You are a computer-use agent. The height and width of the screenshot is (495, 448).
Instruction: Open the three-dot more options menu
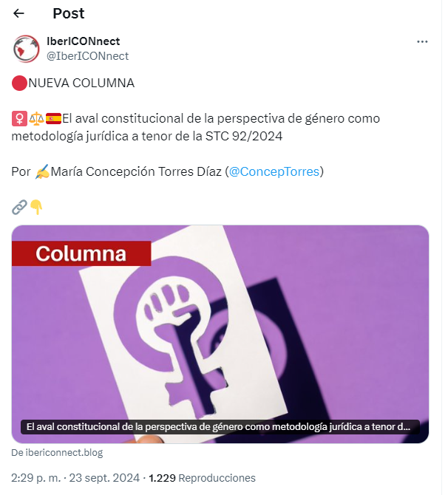click(422, 41)
